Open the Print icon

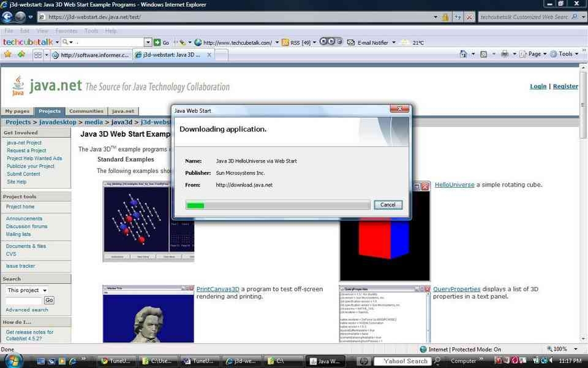(504, 54)
